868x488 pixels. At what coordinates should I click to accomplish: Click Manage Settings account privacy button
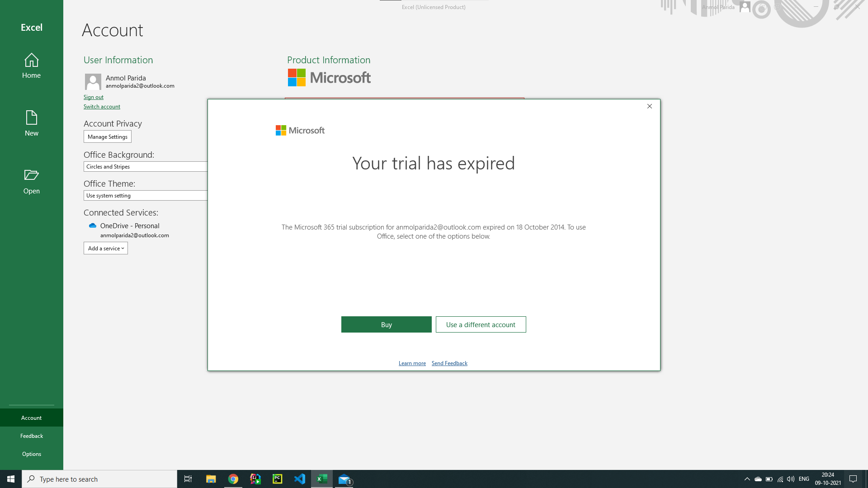[107, 136]
